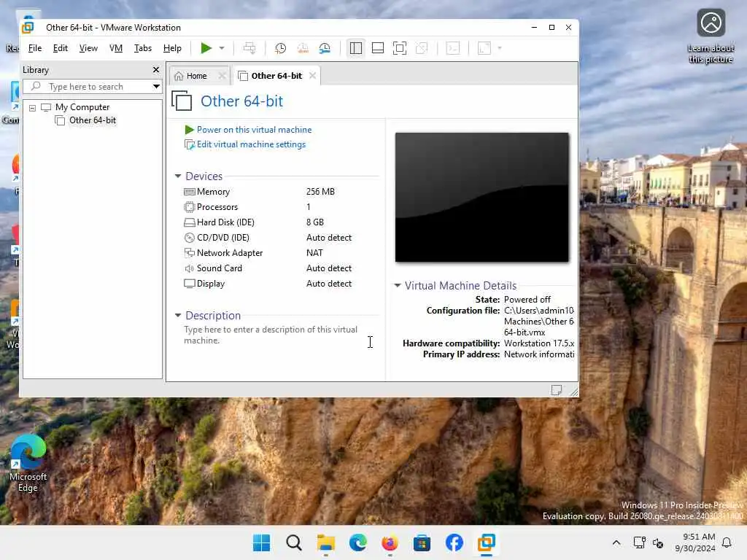Click the NAT network value
The height and width of the screenshot is (560, 747).
[x=314, y=253]
